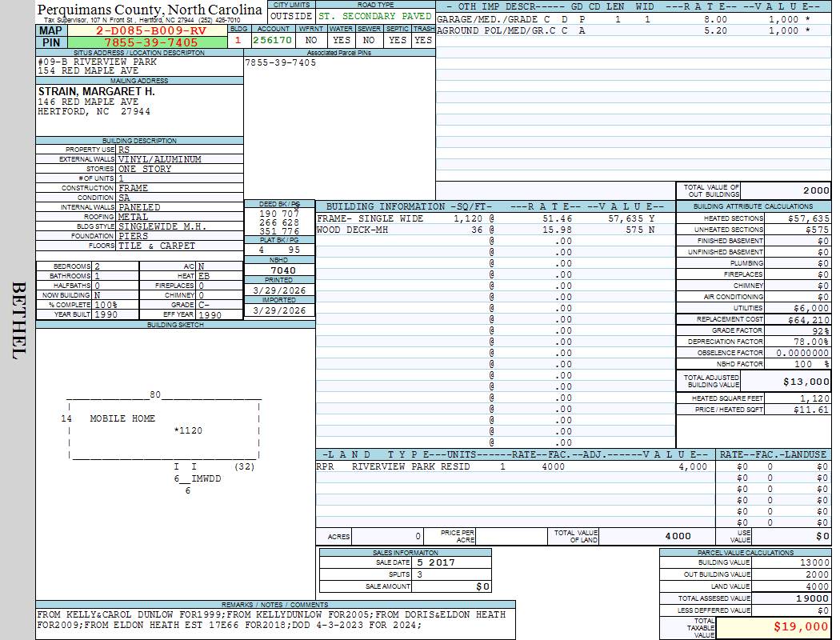Click the MOBILE HOME building sketch
This screenshot has width=840, height=640.
click(x=122, y=418)
